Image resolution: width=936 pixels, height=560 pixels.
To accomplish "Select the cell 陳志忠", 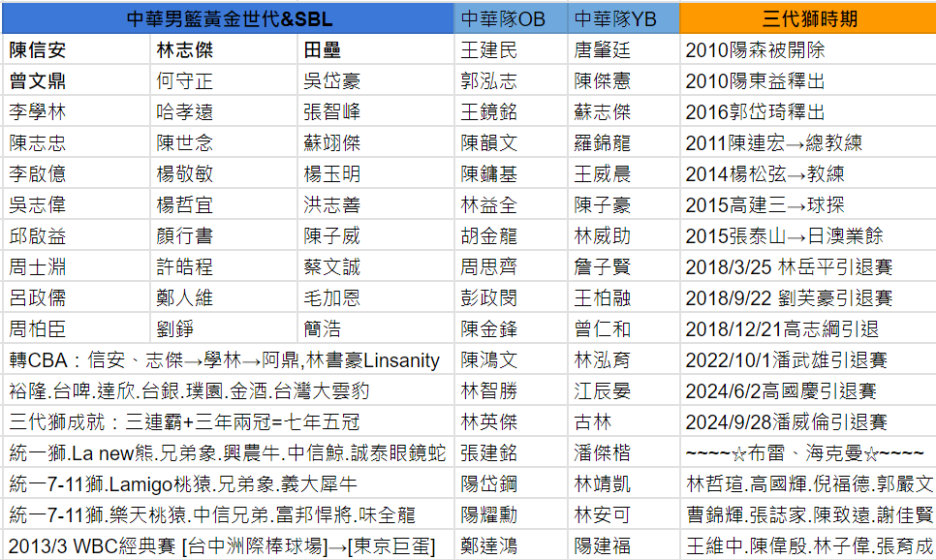I will [x=77, y=142].
